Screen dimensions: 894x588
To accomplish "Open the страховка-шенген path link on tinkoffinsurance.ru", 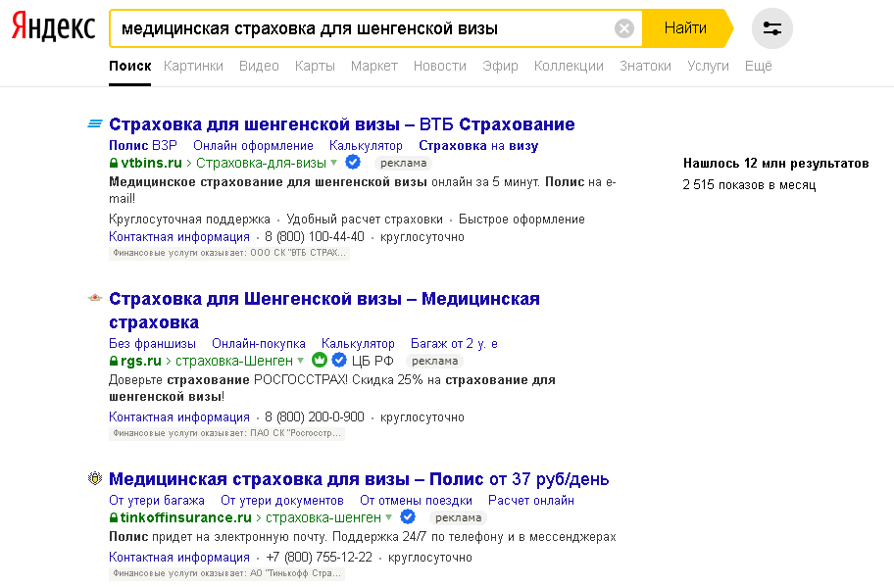I will pyautogui.click(x=323, y=517).
